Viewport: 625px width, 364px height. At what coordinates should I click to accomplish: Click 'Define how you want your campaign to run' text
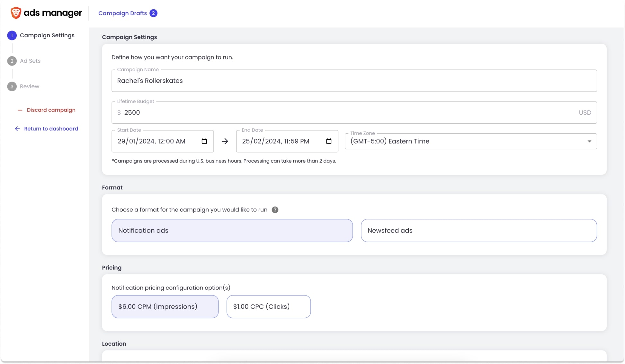coord(172,57)
